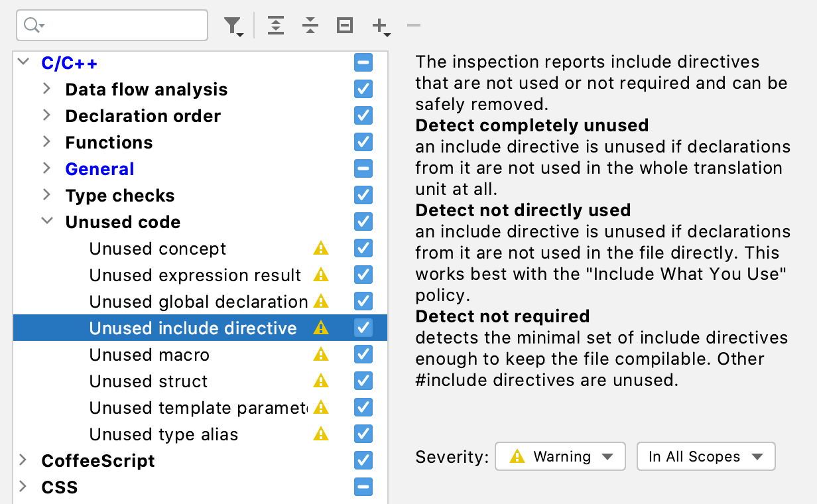The image size is (817, 504).
Task: Click the Collapse All toolbar icon
Action: (x=310, y=26)
